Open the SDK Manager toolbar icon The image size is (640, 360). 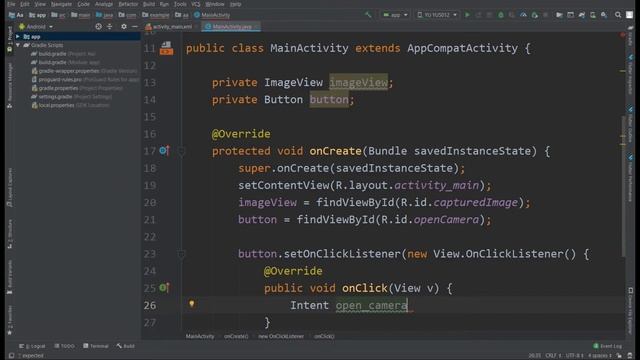604,15
